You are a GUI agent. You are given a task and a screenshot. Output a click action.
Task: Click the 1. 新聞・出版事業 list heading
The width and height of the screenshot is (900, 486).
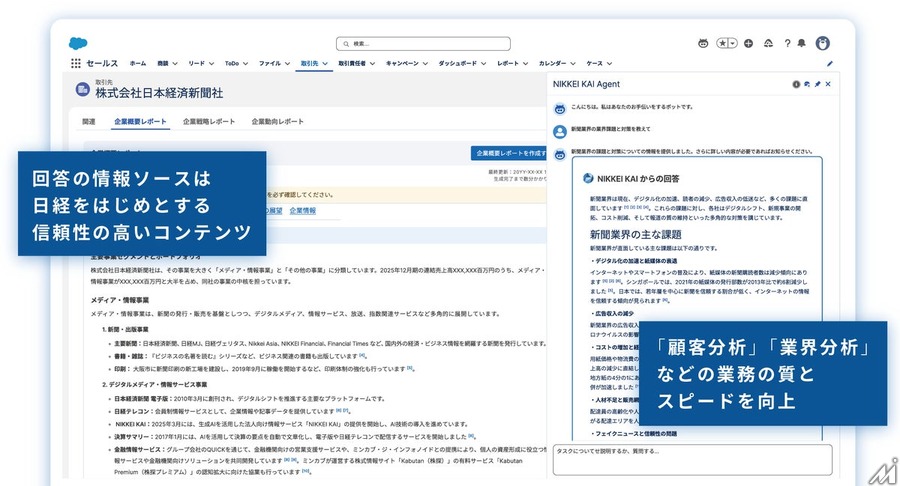coord(125,329)
